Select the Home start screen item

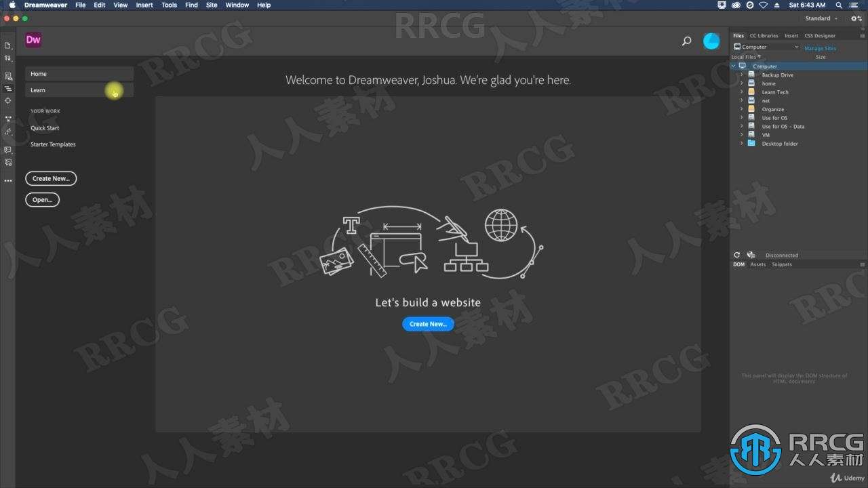pos(79,74)
